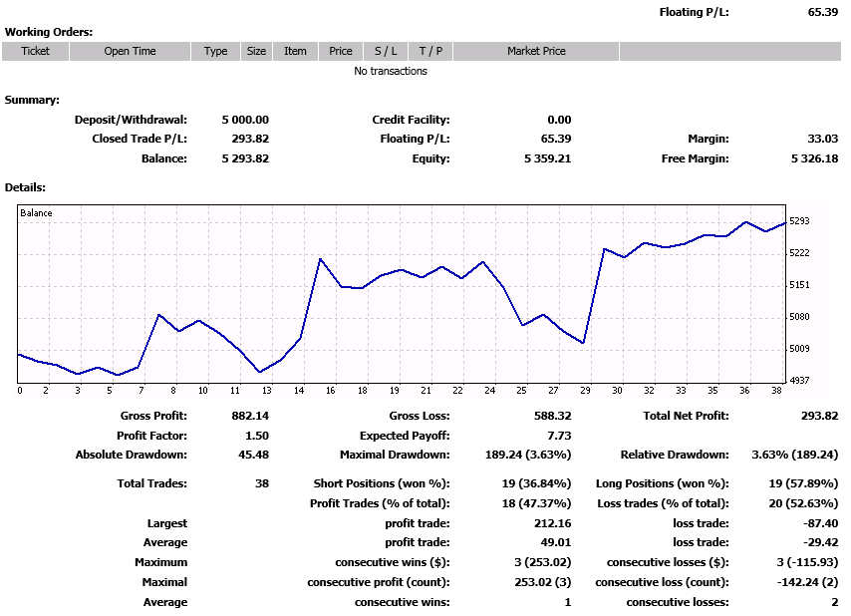The image size is (851, 616).
Task: Click the Market Price column header
Action: tap(536, 51)
